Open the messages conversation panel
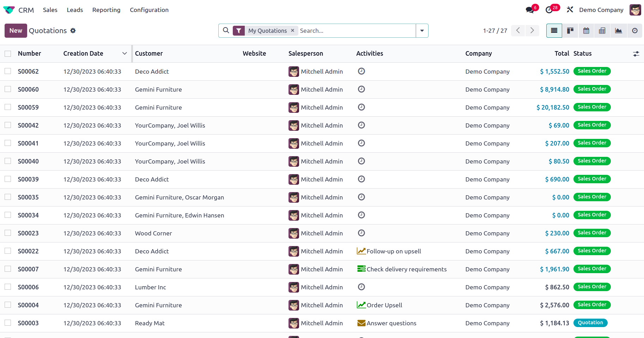The image size is (644, 338). click(x=530, y=10)
